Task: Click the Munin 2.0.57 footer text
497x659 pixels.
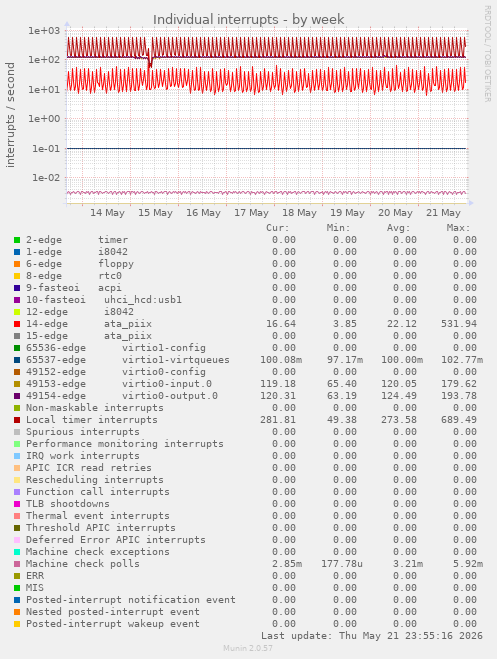Action: coord(248,648)
